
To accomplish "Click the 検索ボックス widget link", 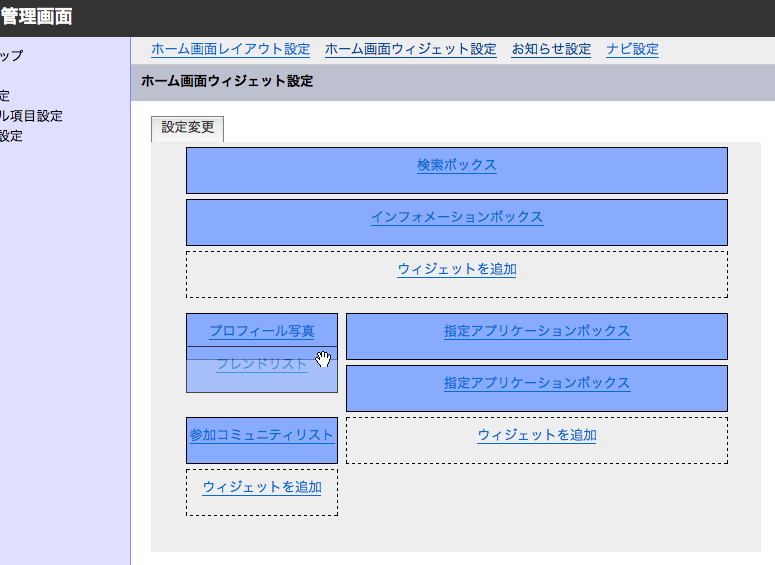I will pyautogui.click(x=457, y=165).
